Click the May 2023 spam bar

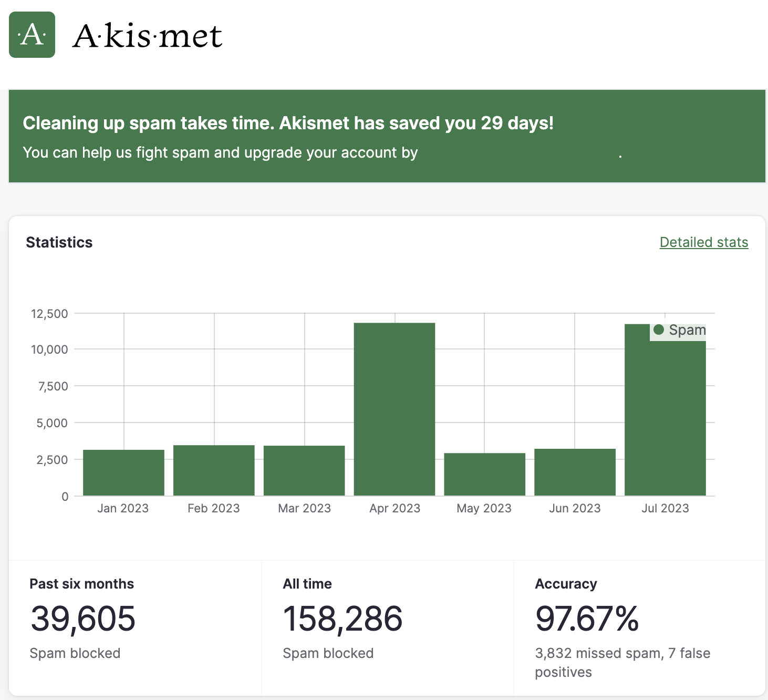click(x=485, y=474)
